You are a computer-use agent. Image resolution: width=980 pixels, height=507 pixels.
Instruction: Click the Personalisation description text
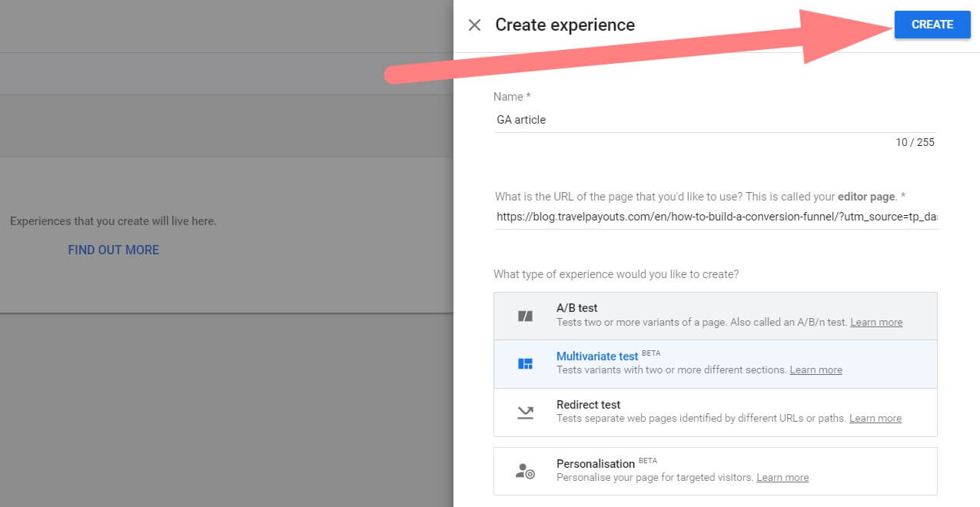pyautogui.click(x=654, y=478)
